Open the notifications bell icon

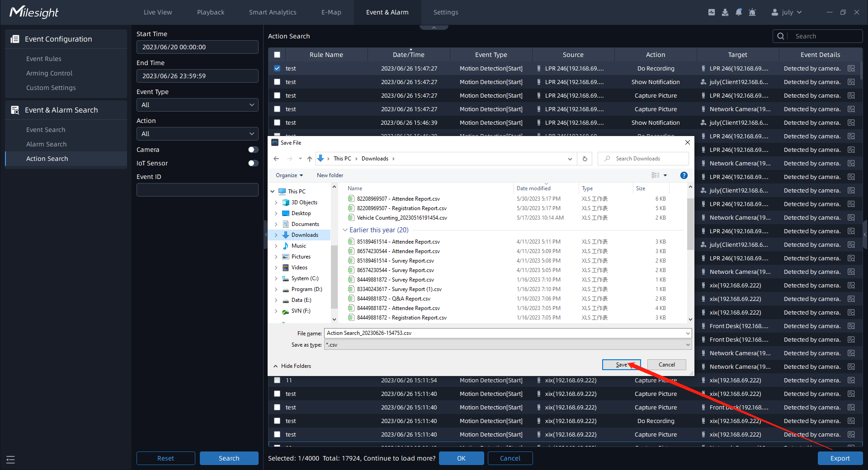point(739,12)
